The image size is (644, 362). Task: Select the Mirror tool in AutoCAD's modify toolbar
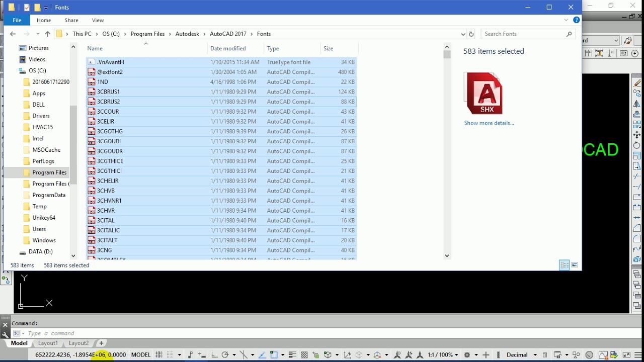[x=637, y=104]
